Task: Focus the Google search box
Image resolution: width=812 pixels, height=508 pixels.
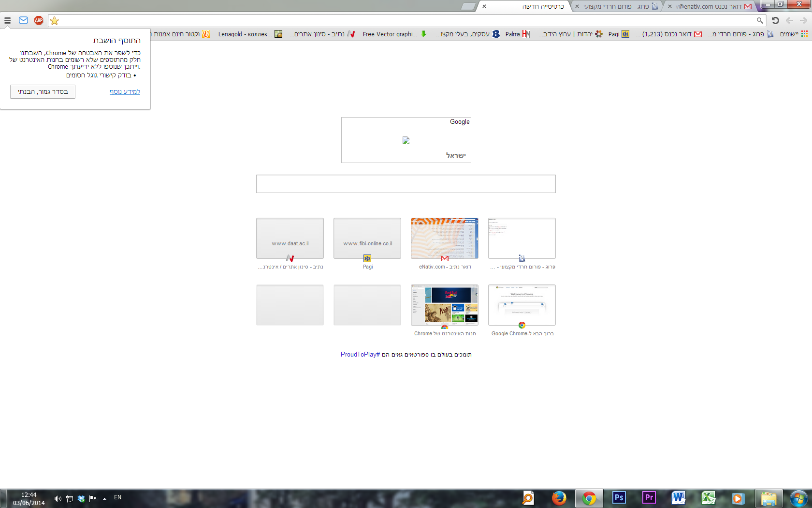Action: pyautogui.click(x=406, y=184)
